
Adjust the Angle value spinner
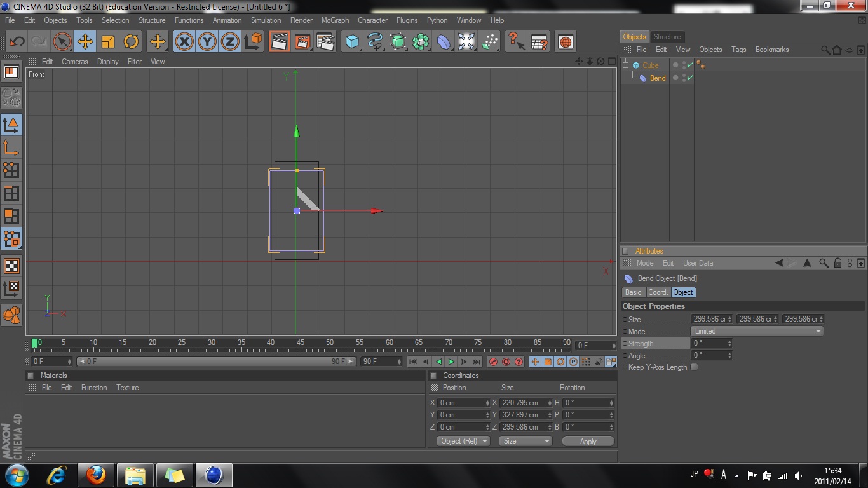pyautogui.click(x=729, y=356)
